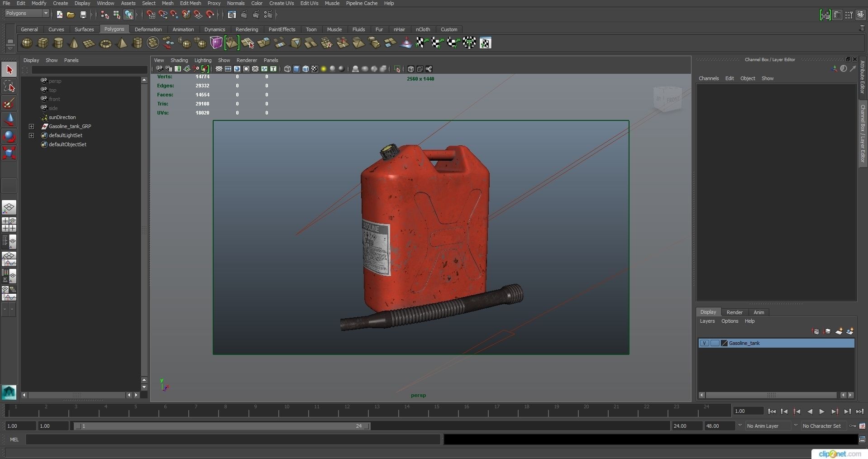Open viewport Shading menu
Viewport: 868px width, 459px height.
[179, 60]
